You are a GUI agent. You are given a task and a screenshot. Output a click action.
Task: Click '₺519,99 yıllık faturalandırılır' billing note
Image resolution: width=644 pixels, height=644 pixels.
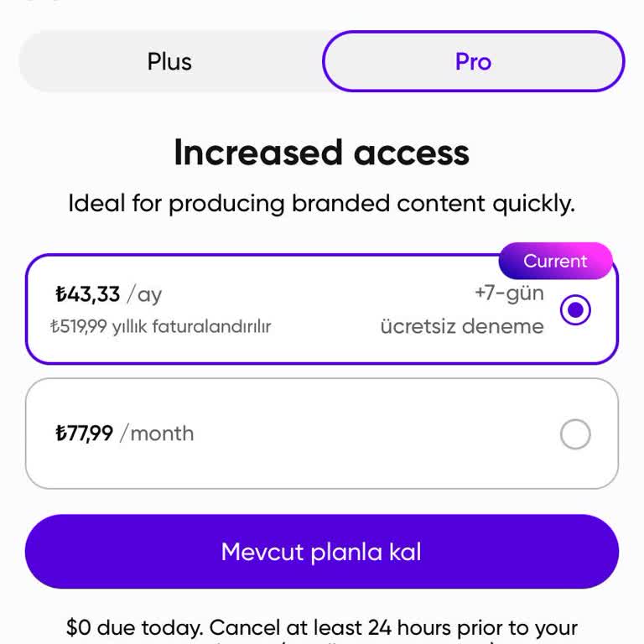point(160,326)
